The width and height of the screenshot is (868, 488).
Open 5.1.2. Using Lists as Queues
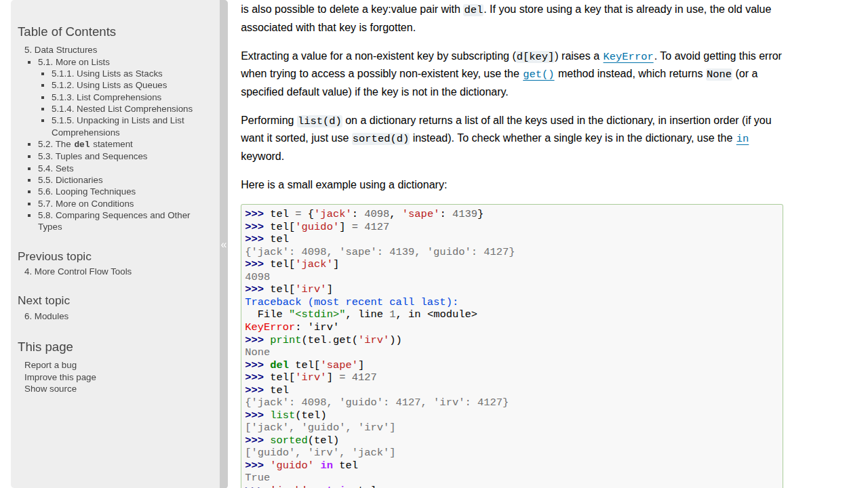(x=109, y=85)
